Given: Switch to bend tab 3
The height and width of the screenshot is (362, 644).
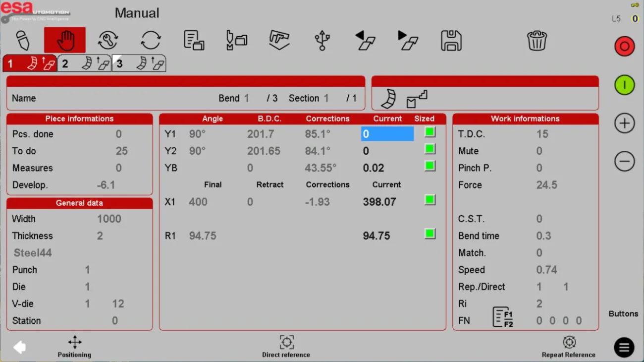Looking at the screenshot, I should point(139,63).
